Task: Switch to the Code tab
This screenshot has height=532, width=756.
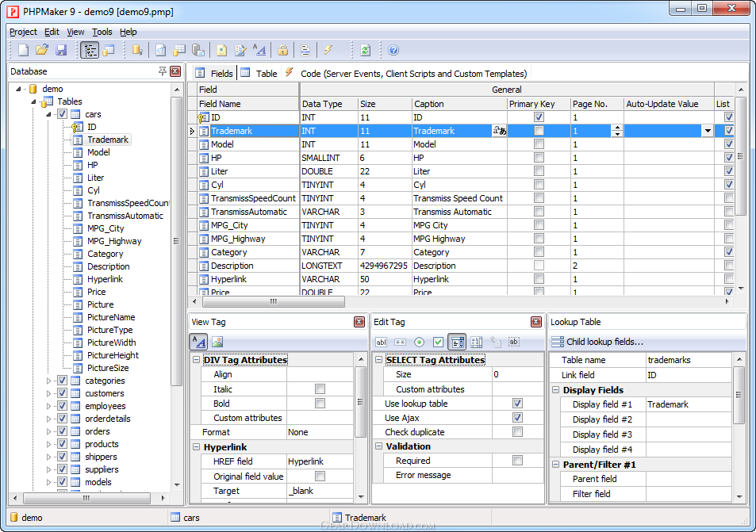Action: [x=406, y=73]
